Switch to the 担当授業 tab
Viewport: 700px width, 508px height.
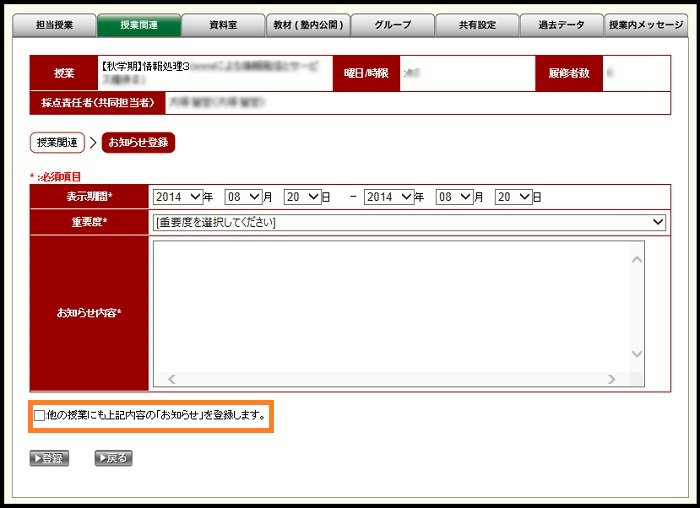[x=53, y=25]
